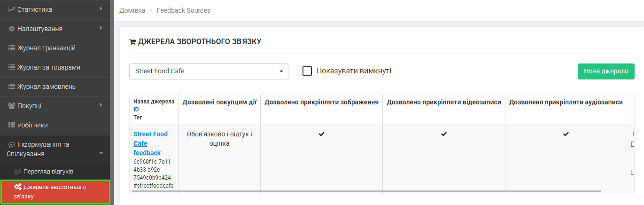
Task: Click the Налаштування gear icon
Action: (x=12, y=29)
